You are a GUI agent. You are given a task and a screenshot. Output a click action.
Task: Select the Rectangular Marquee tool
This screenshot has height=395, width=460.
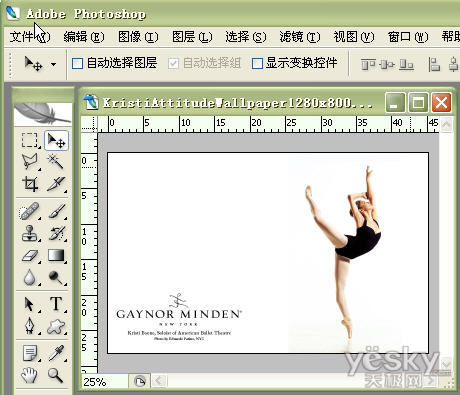click(x=30, y=140)
